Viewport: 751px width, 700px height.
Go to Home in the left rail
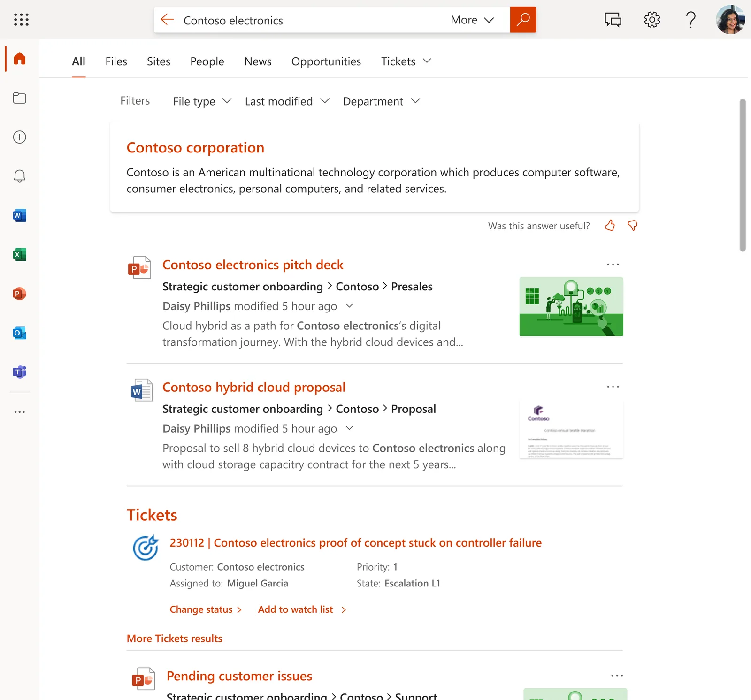click(x=20, y=59)
